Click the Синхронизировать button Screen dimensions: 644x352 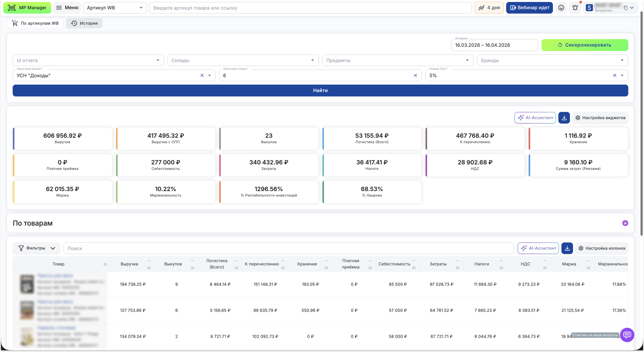(x=585, y=45)
